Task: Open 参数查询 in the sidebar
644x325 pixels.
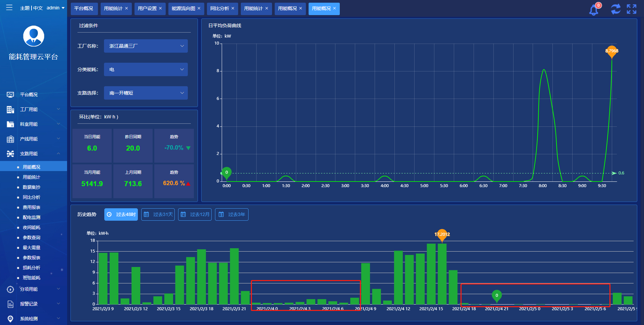Action: (x=32, y=237)
